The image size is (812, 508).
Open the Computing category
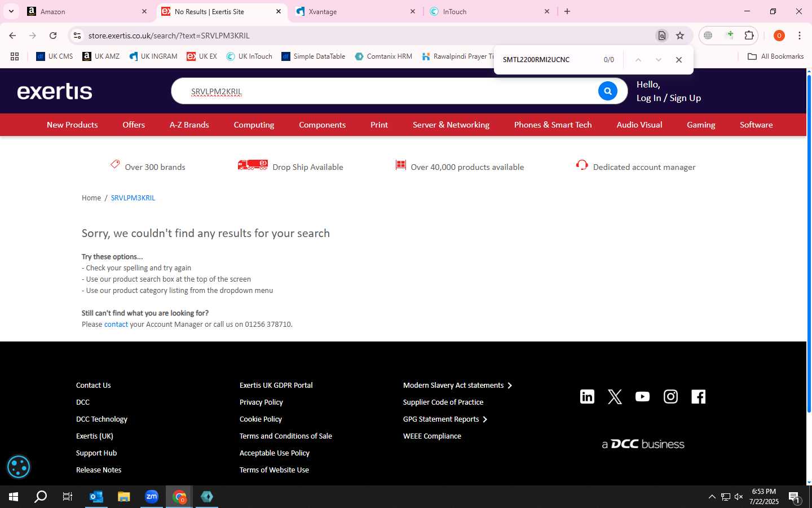(x=254, y=125)
